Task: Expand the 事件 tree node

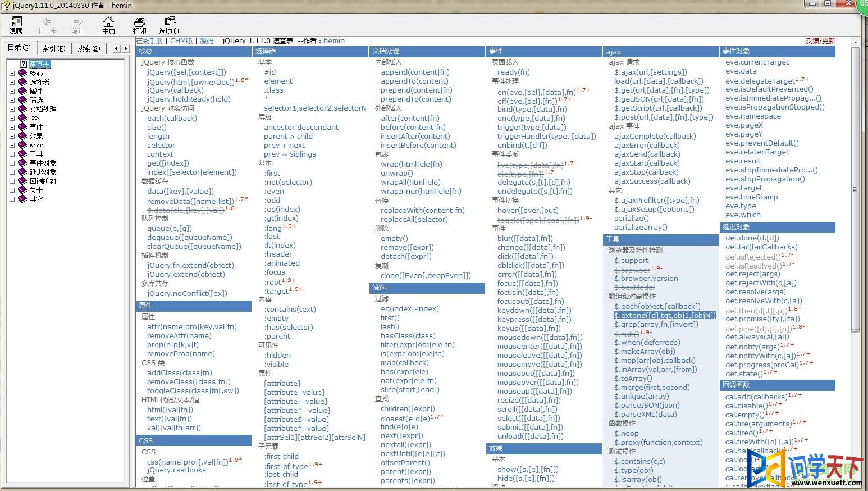Action: coord(12,127)
